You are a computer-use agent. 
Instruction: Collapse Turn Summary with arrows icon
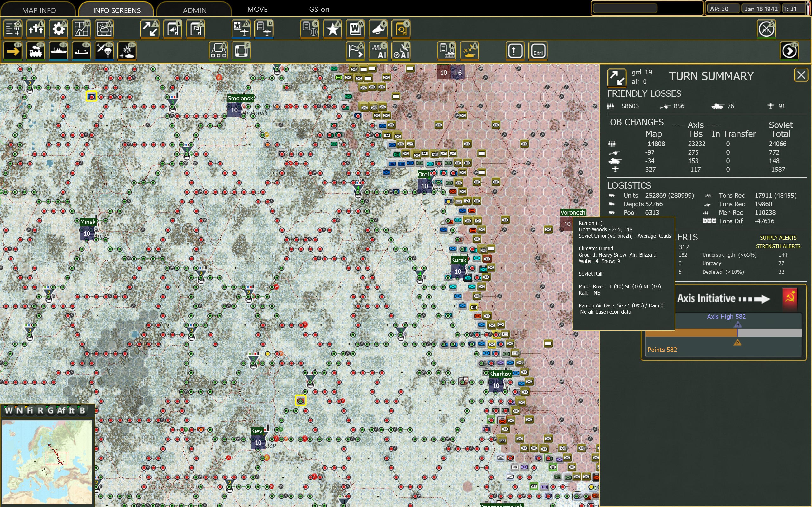(616, 77)
